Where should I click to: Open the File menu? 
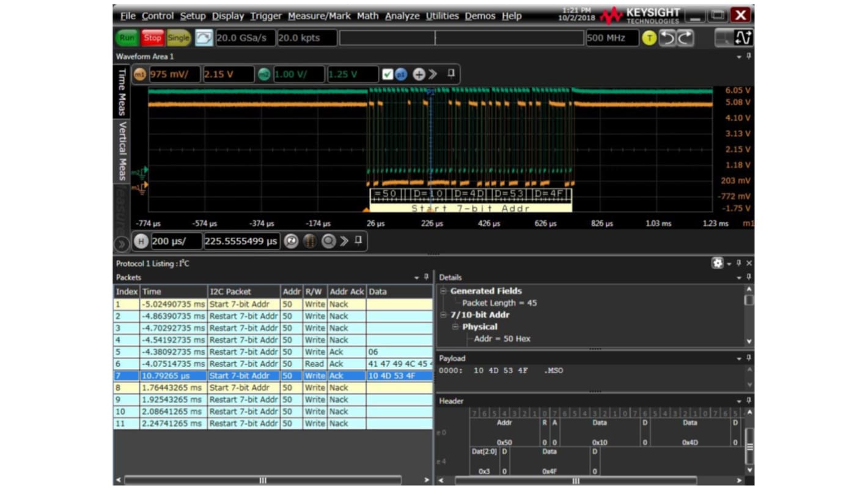[x=128, y=16]
